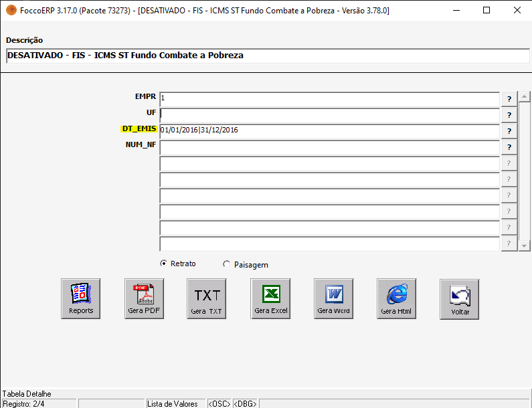Click the parameter list scroll-down arrow

(524, 246)
